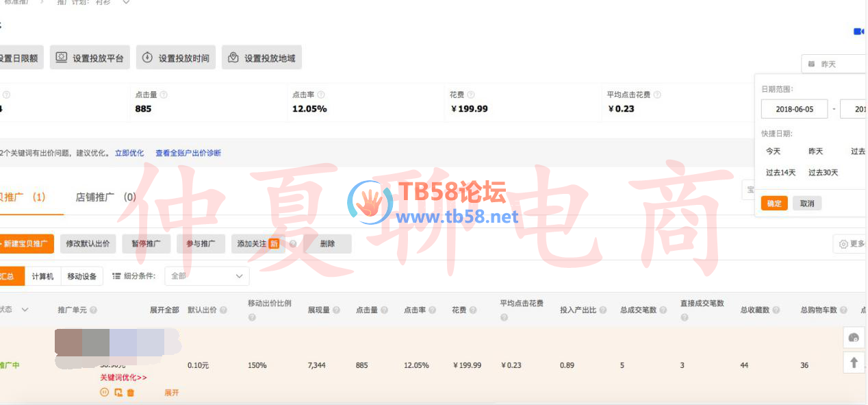868x405 pixels.
Task: Click the pause icon under the promotion unit
Action: click(104, 393)
